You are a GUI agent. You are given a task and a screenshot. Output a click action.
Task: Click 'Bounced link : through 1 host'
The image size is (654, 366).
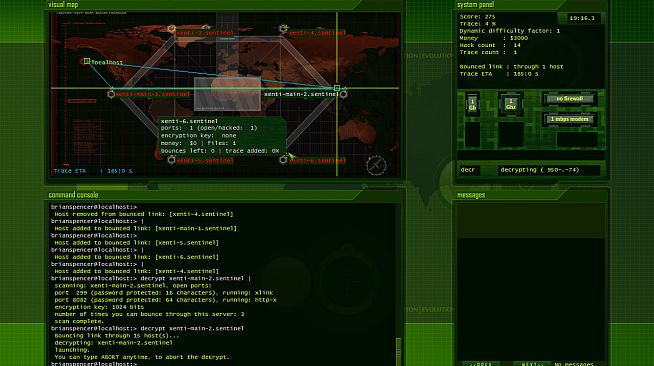pos(511,67)
